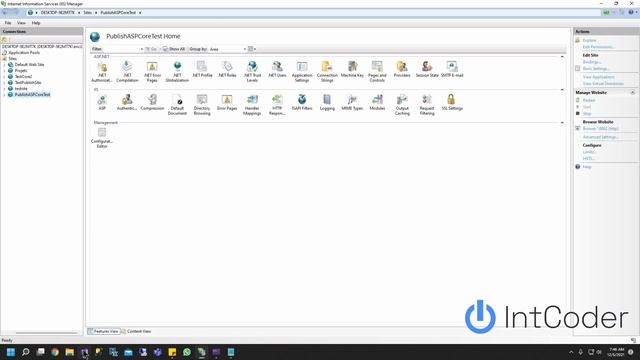Switch to Content View tab

(136, 331)
